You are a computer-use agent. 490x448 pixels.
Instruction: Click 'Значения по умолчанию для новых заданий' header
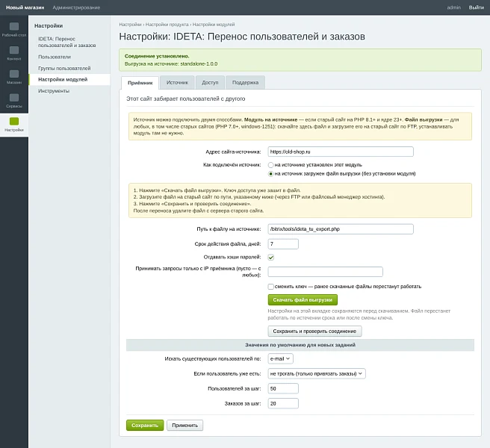pos(300,345)
